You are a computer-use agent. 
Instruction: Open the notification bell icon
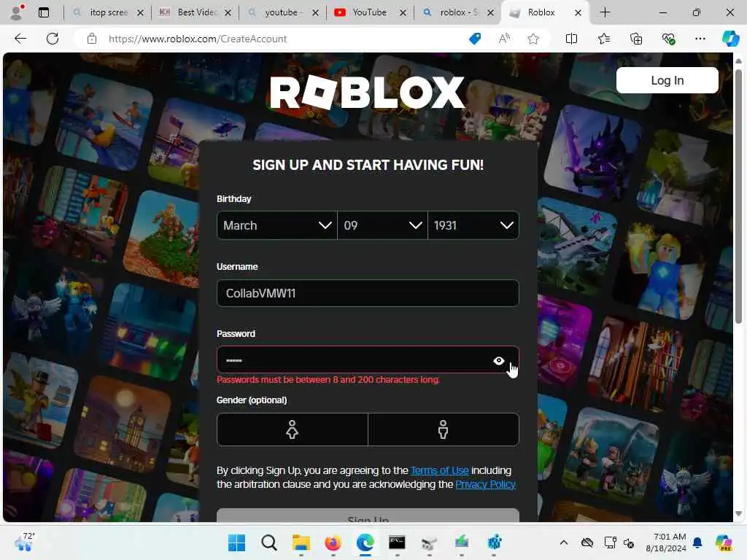point(697,542)
